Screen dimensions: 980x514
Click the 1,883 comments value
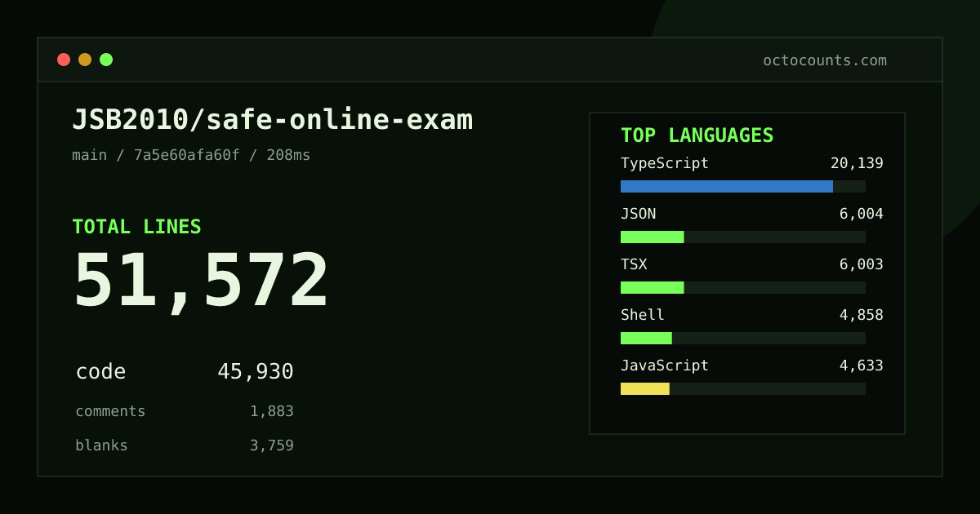[x=272, y=411]
